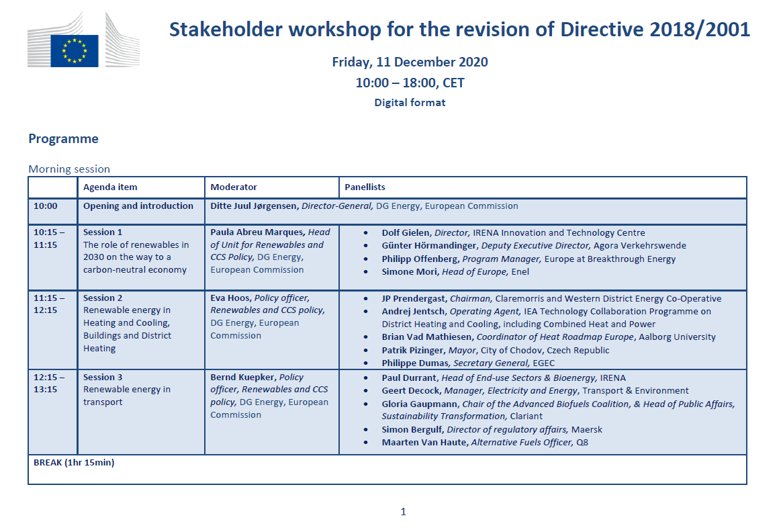Click moderator 'Paula Abreu Marques'

click(x=257, y=232)
